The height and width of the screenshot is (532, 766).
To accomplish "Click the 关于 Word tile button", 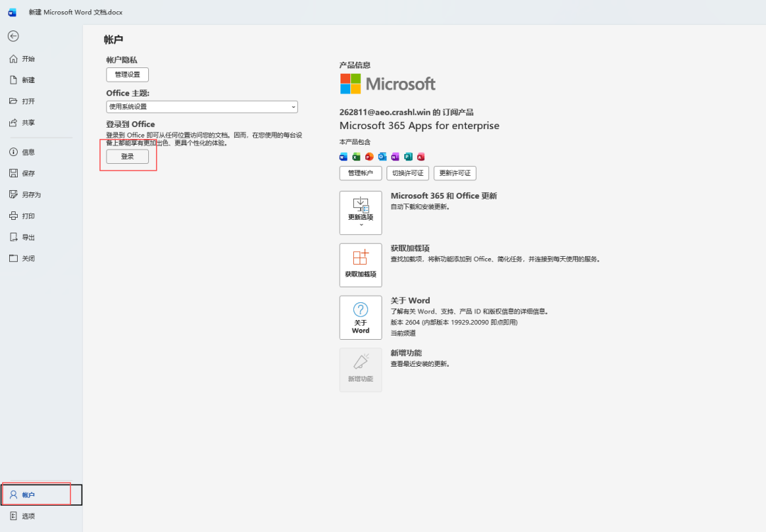I will 360,318.
